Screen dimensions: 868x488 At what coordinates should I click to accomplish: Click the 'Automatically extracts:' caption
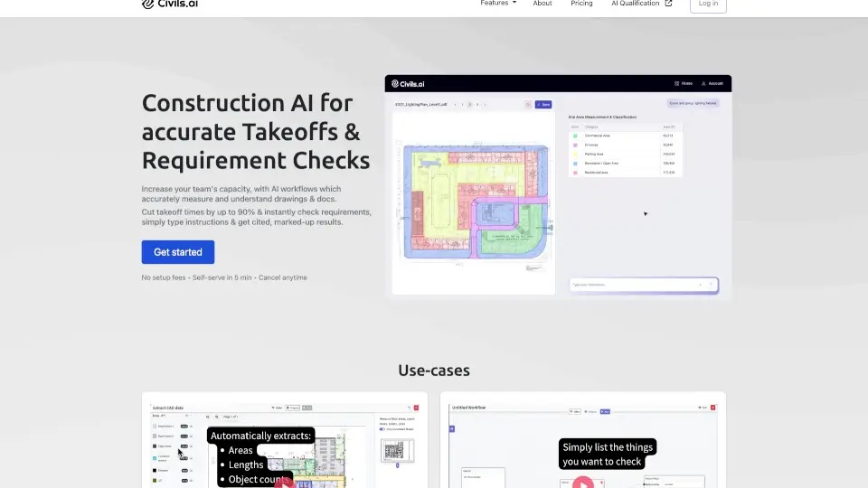[260, 436]
